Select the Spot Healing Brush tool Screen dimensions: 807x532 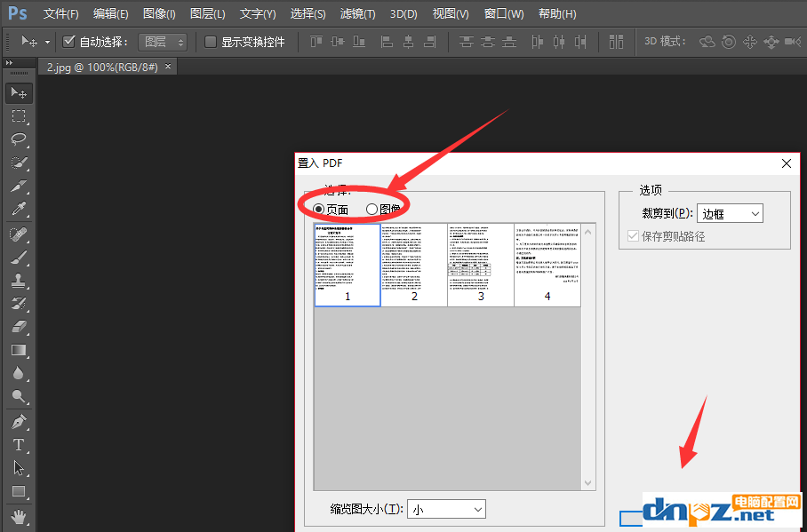click(19, 234)
